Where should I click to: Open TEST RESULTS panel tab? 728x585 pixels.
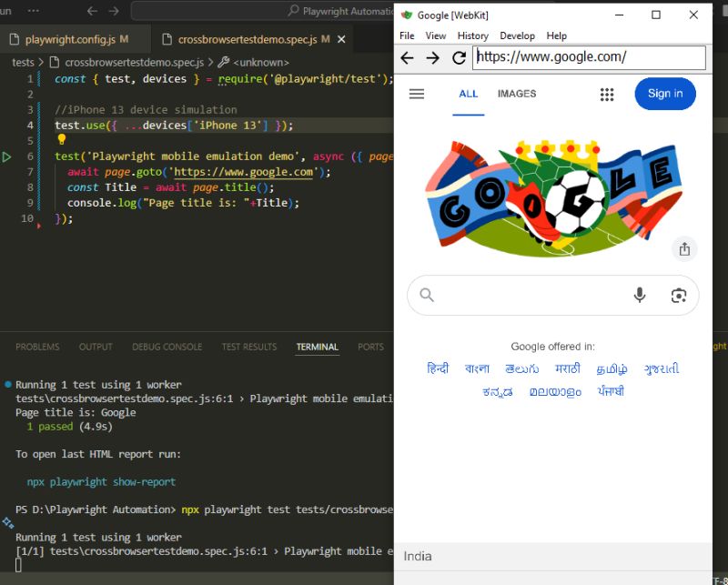(249, 347)
